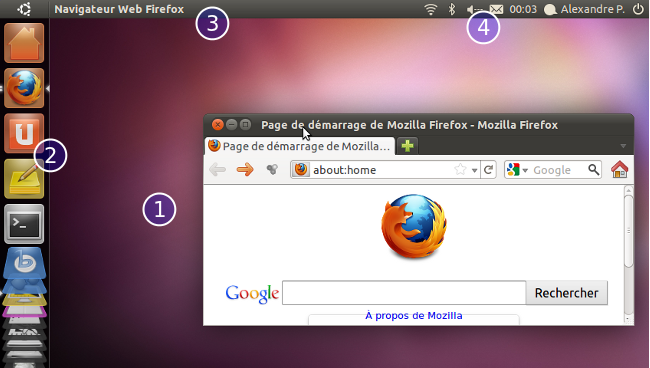Open the Ubuntu One launcher icon
The image size is (650, 368).
click(24, 133)
